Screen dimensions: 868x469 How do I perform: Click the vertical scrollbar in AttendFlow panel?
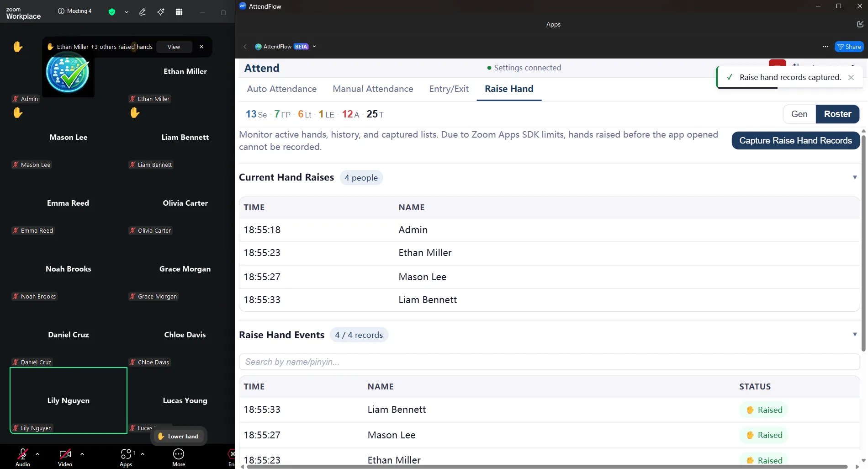(x=863, y=242)
